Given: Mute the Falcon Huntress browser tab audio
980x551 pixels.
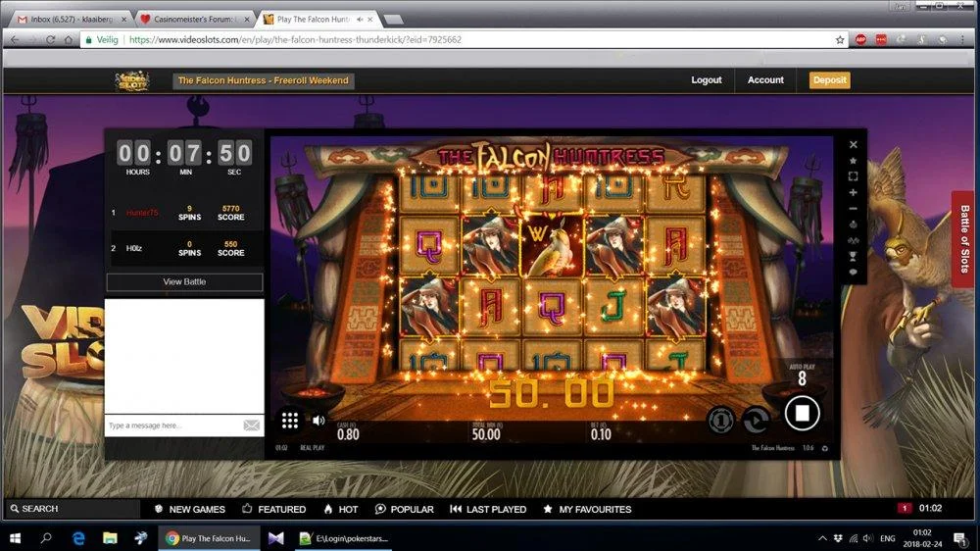Looking at the screenshot, I should pyautogui.click(x=360, y=20).
